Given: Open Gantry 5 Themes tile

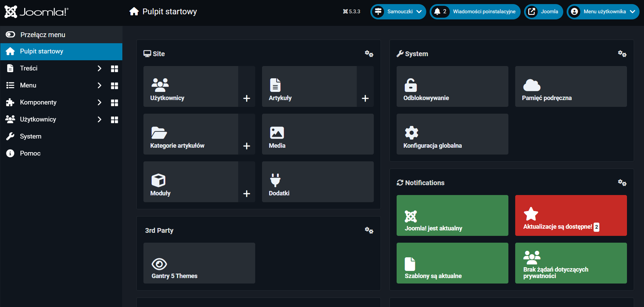Looking at the screenshot, I should point(199,263).
